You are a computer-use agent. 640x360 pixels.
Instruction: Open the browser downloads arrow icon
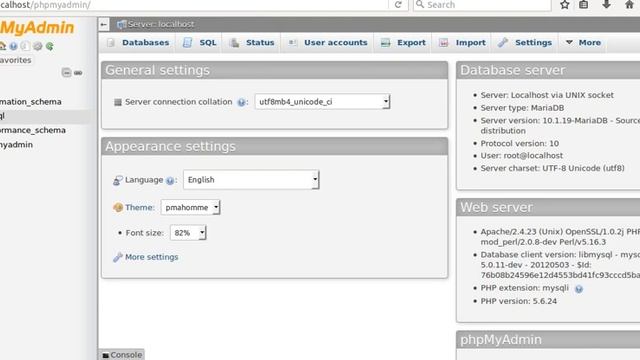[x=606, y=4]
